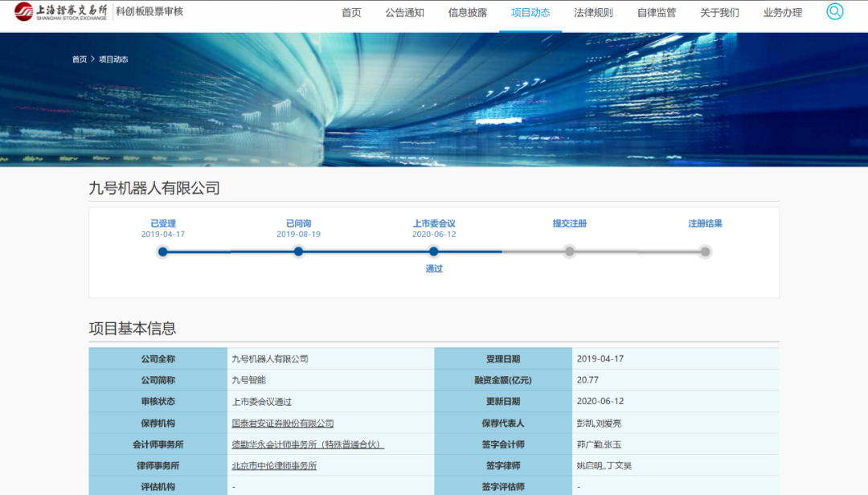868x495 pixels.
Task: Click the 已受理 timeline dot
Action: point(163,252)
